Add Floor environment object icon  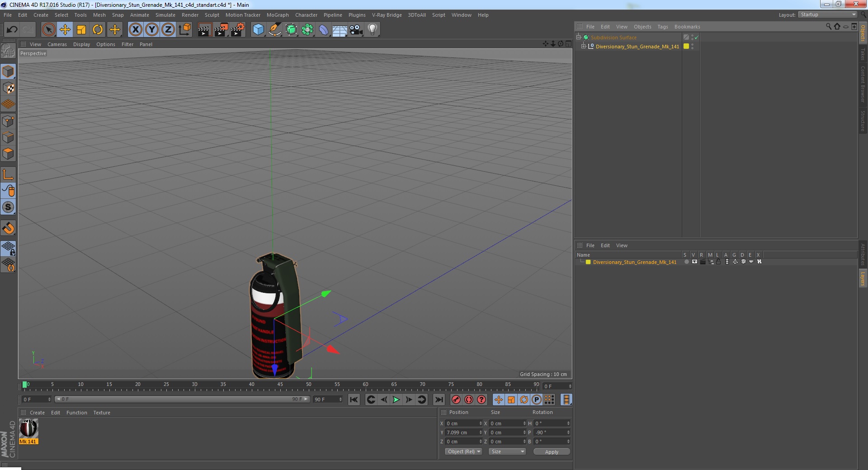click(340, 30)
